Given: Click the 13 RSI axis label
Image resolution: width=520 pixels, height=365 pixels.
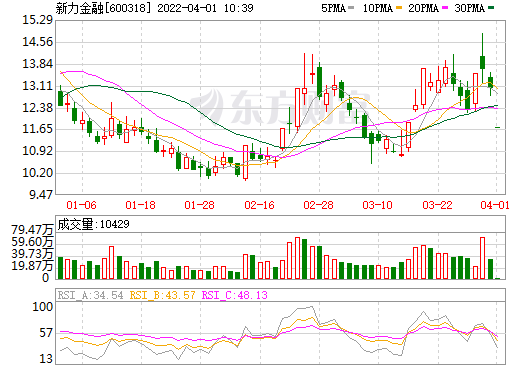Looking at the screenshot, I should 46,359.
